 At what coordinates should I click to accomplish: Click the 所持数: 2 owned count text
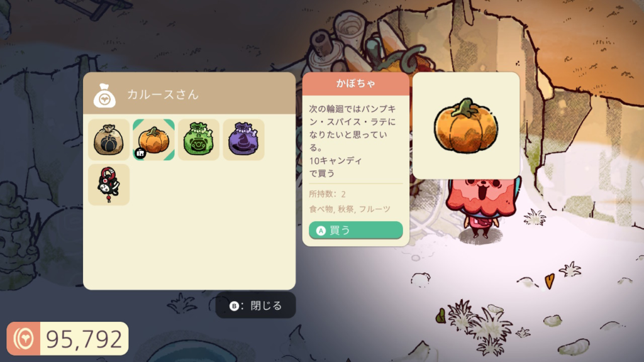(x=327, y=194)
